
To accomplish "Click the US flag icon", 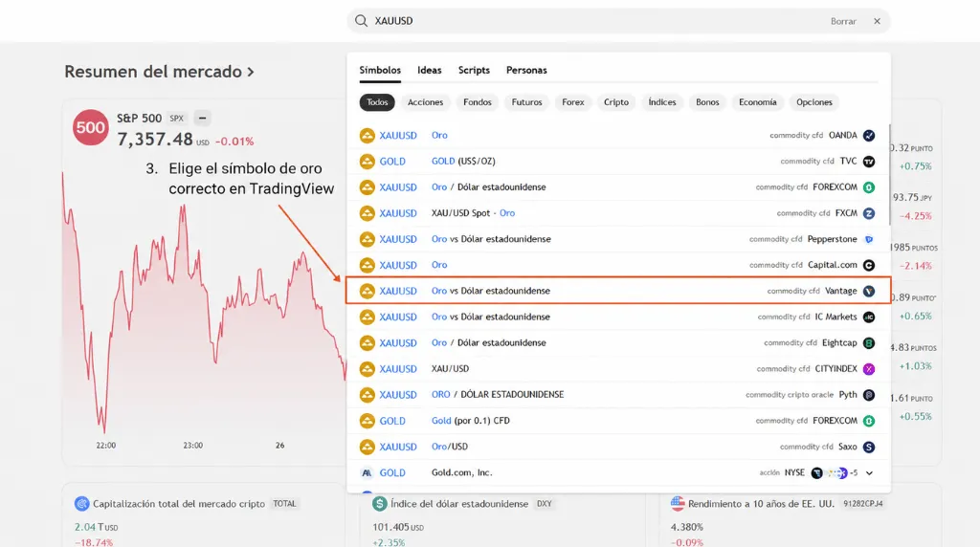I will pos(678,503).
